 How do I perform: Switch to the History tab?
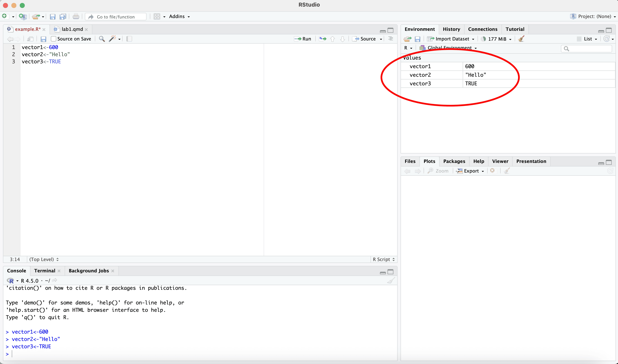(451, 29)
